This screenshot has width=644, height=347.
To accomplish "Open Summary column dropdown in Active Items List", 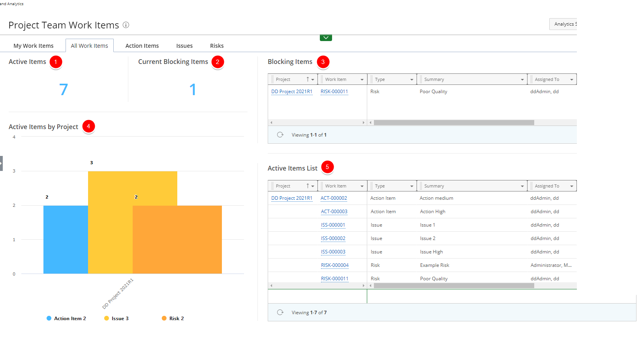I will (522, 186).
